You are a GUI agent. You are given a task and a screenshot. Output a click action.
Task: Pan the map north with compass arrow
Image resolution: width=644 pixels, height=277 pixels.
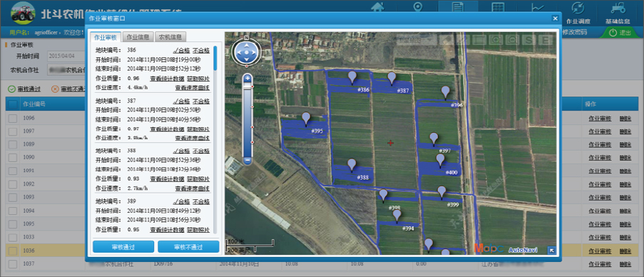246,44
